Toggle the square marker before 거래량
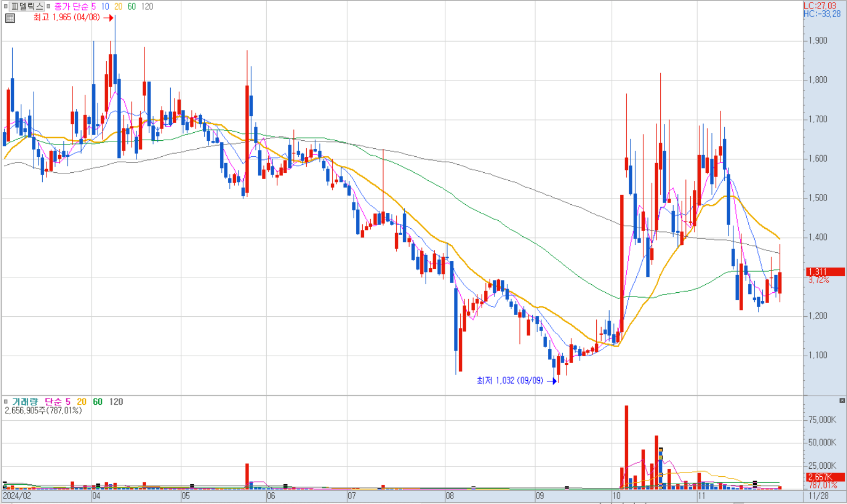 click(x=6, y=402)
